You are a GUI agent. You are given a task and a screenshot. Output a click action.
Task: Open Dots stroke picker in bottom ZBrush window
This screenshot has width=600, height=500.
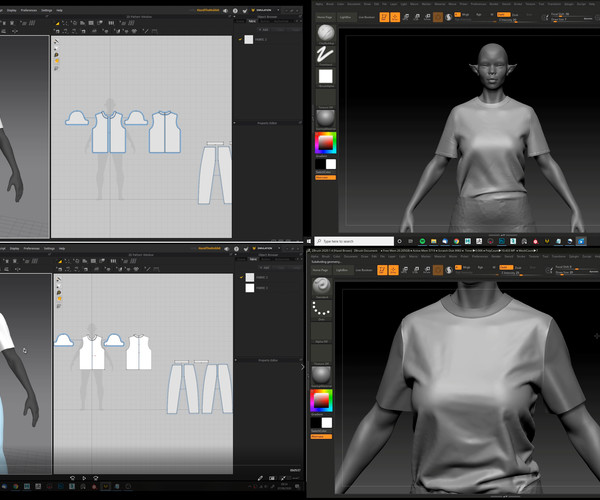click(322, 309)
